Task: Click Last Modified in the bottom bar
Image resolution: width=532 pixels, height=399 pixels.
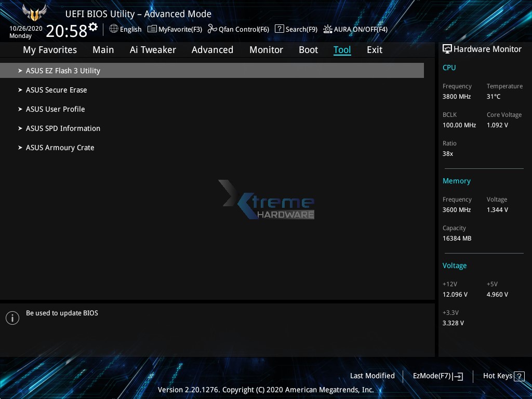Action: (372, 376)
